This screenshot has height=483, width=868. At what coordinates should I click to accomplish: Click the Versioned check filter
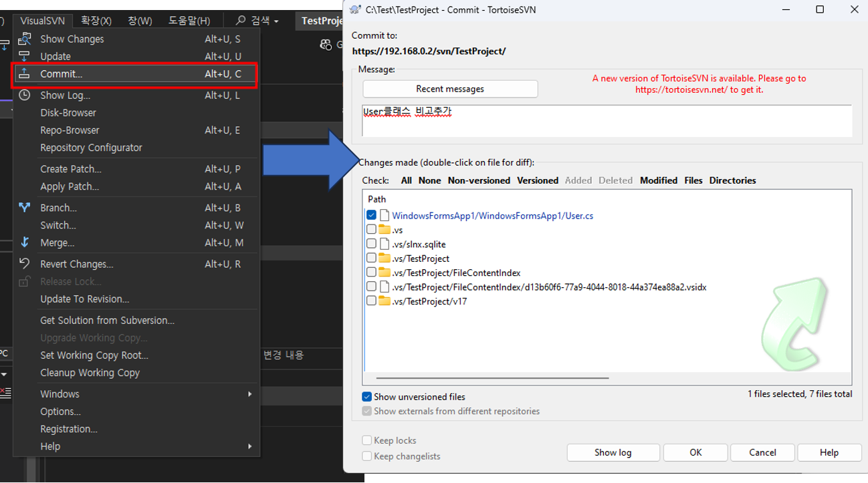click(538, 180)
